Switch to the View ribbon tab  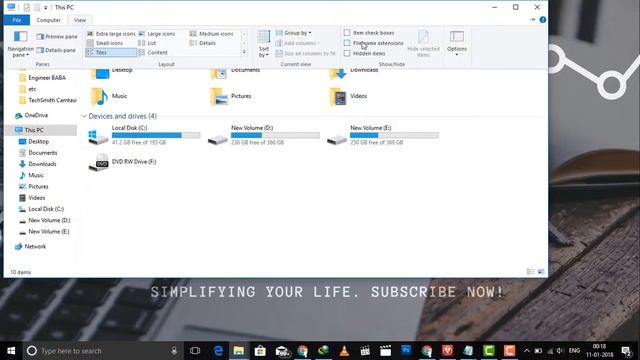pos(80,20)
